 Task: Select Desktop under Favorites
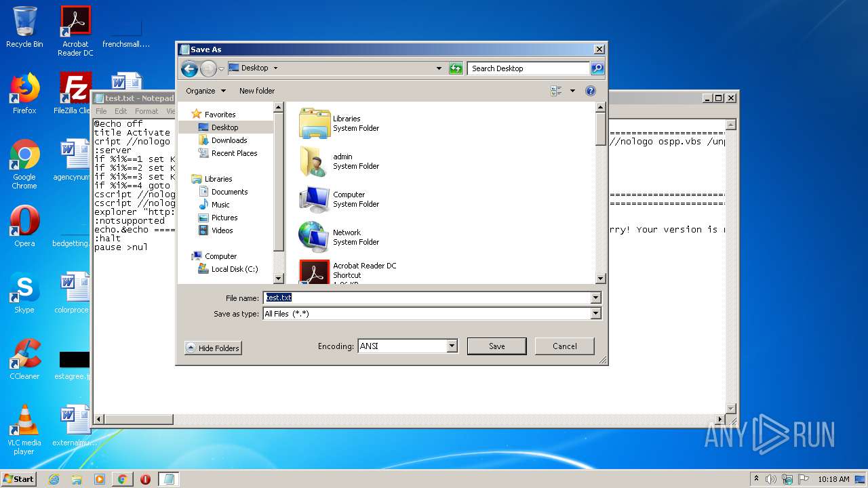[225, 127]
